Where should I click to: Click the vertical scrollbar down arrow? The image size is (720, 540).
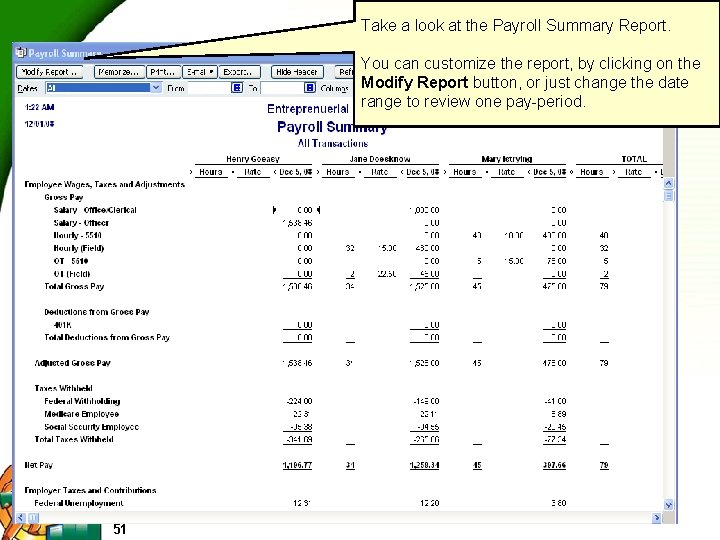(x=669, y=505)
